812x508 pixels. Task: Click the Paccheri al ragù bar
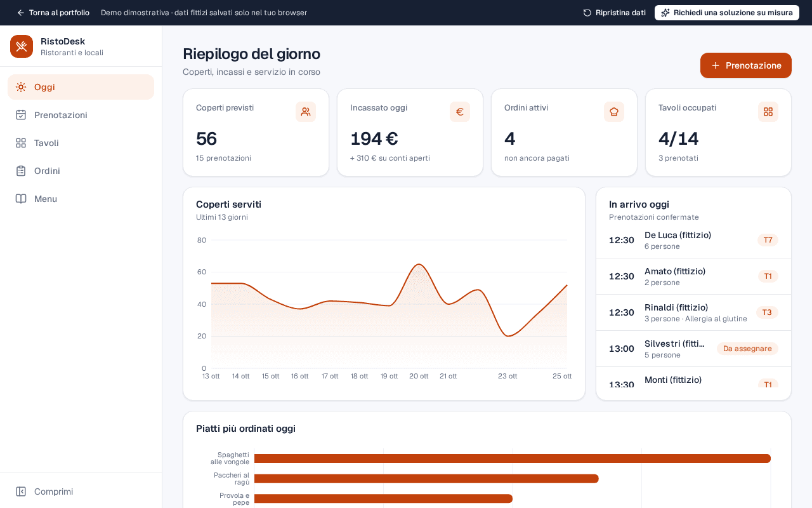[x=426, y=479]
